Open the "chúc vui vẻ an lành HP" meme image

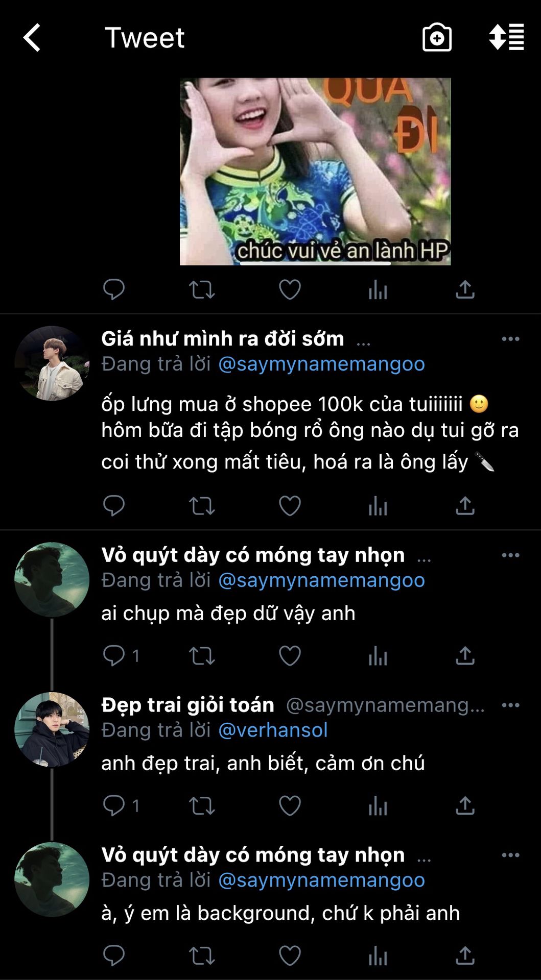315,171
